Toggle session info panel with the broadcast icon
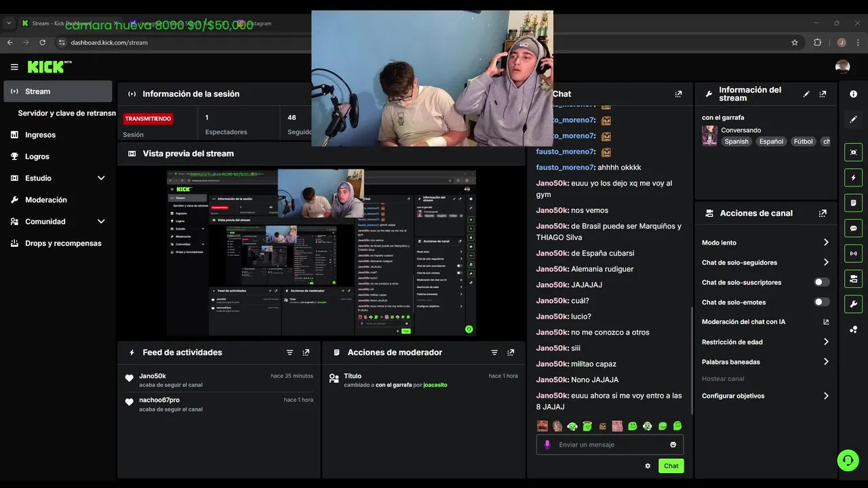Screen dimensions: 868x488 [853, 253]
